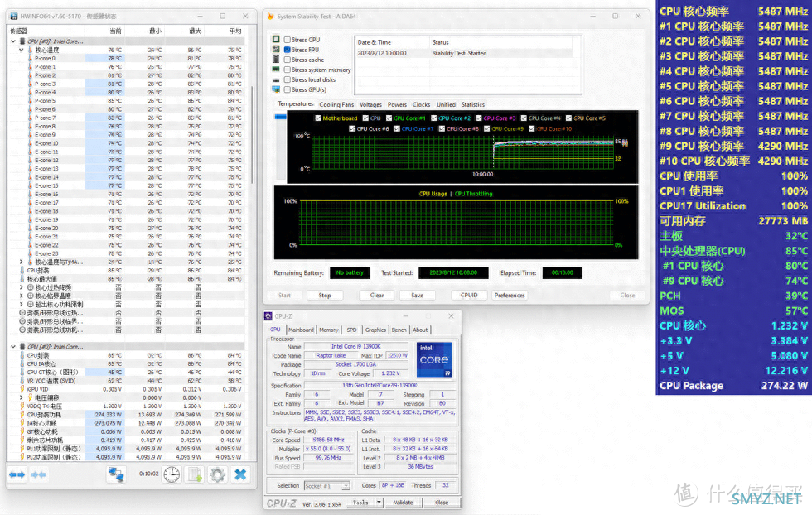The height and width of the screenshot is (515, 812).
Task: Click the thermometer icon beside P-core 0
Action: (x=30, y=59)
